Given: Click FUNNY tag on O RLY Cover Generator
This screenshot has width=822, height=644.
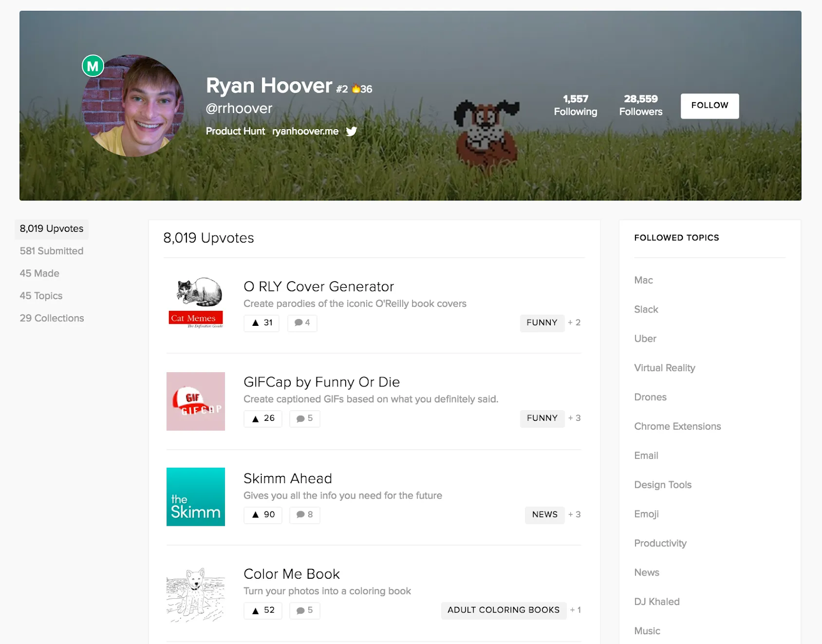Looking at the screenshot, I should pos(542,323).
